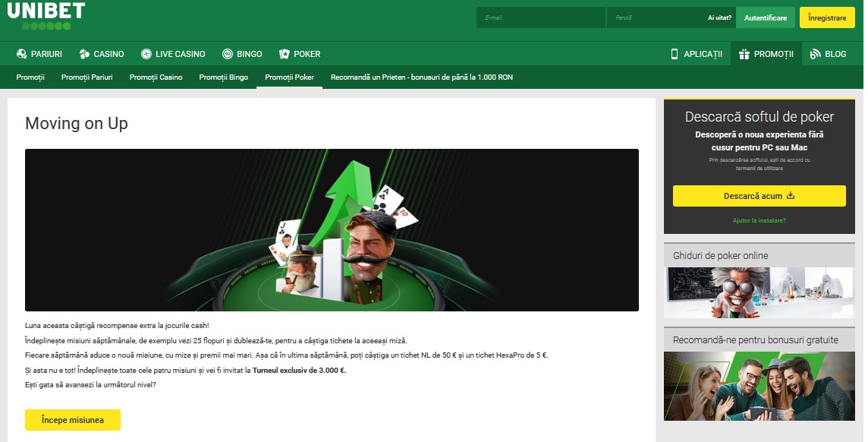
Task: Open the Aplicații page
Action: tap(697, 54)
